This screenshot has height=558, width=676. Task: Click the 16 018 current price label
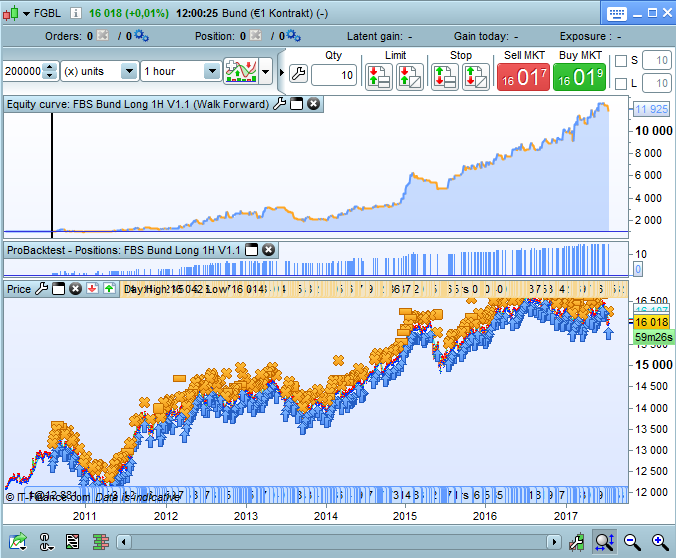[651, 322]
